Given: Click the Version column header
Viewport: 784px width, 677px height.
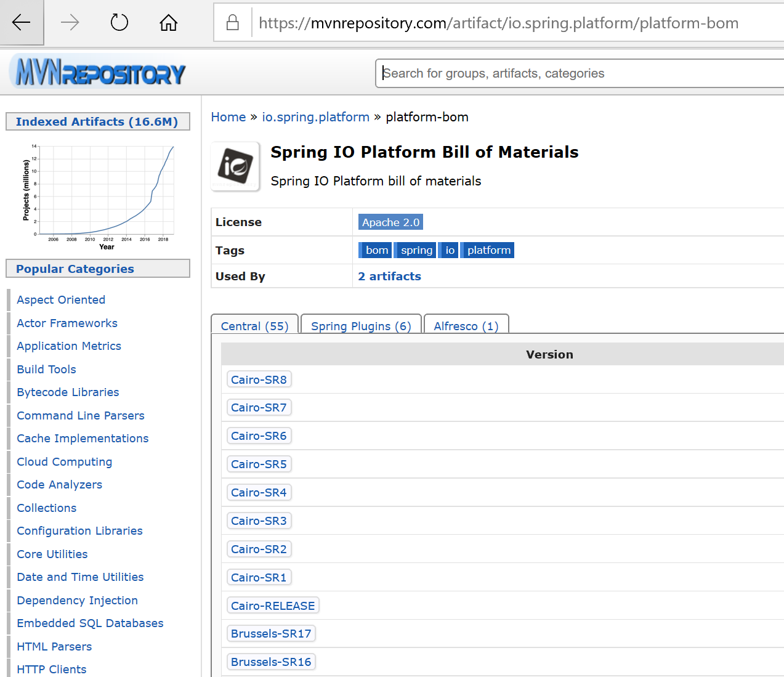Looking at the screenshot, I should 549,354.
